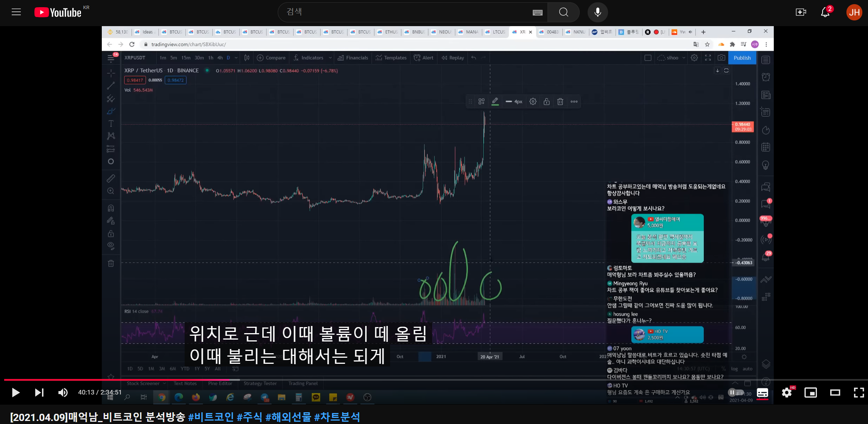Skip to the next video
Screen dimensions: 868x424
[x=39, y=393]
